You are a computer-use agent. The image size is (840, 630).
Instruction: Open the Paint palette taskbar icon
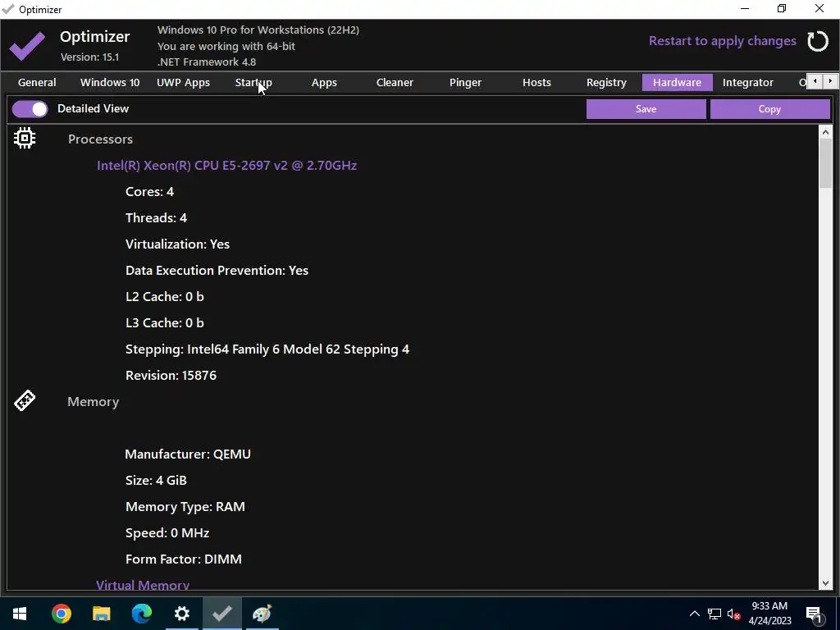click(262, 614)
